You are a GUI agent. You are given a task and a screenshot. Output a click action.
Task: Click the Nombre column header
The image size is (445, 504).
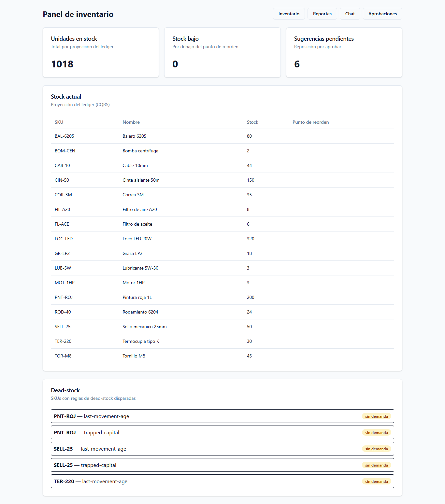[x=131, y=122]
